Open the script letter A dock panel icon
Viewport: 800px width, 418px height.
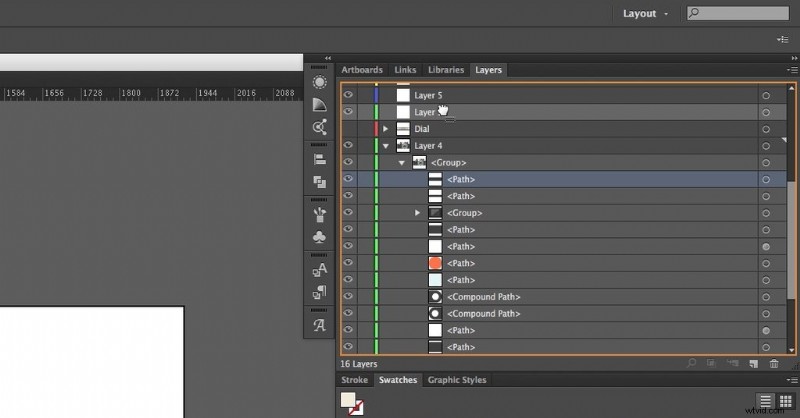coord(319,325)
